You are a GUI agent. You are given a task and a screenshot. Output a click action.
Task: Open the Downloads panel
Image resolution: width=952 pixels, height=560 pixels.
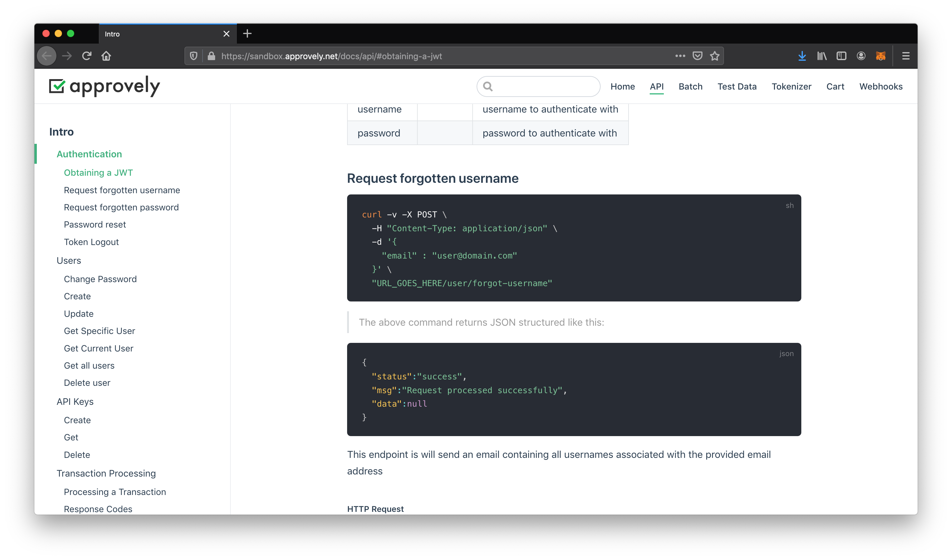802,56
